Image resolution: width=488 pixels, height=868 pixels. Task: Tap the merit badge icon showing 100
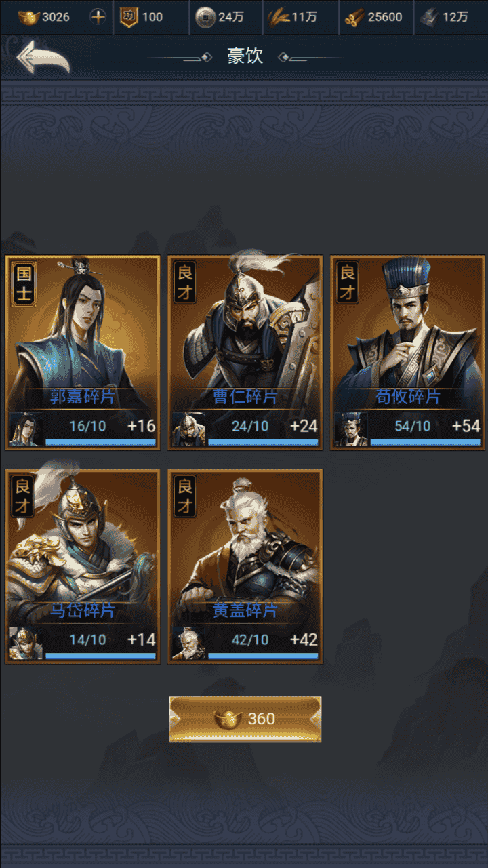click(129, 17)
